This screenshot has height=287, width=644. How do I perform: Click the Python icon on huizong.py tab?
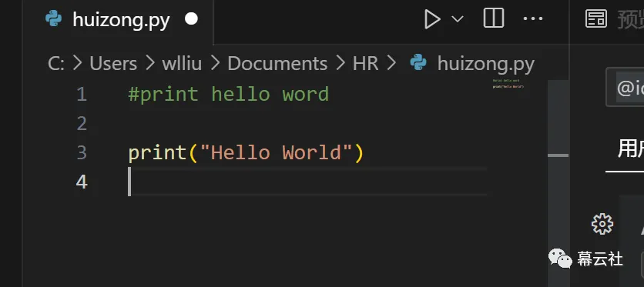53,19
